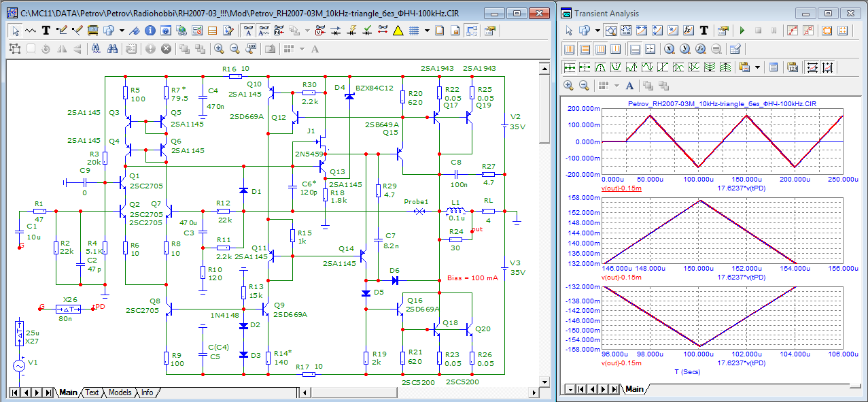Expand dropdown next to shapes icon in schematic toolbar
Viewport: 868px width, 402px height.
coord(122,31)
